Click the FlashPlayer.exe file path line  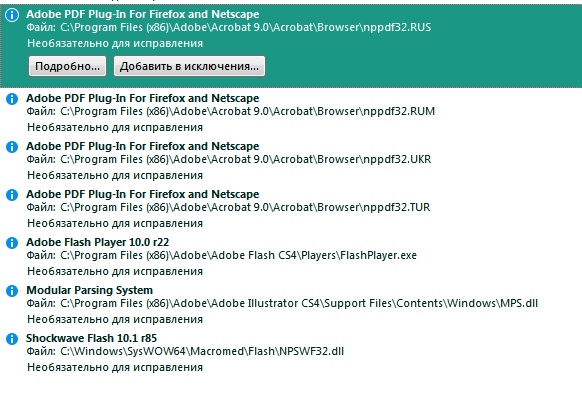tap(222, 255)
